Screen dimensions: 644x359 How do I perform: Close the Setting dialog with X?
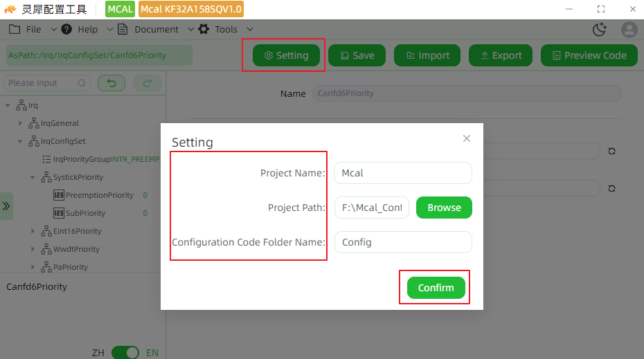coord(467,138)
